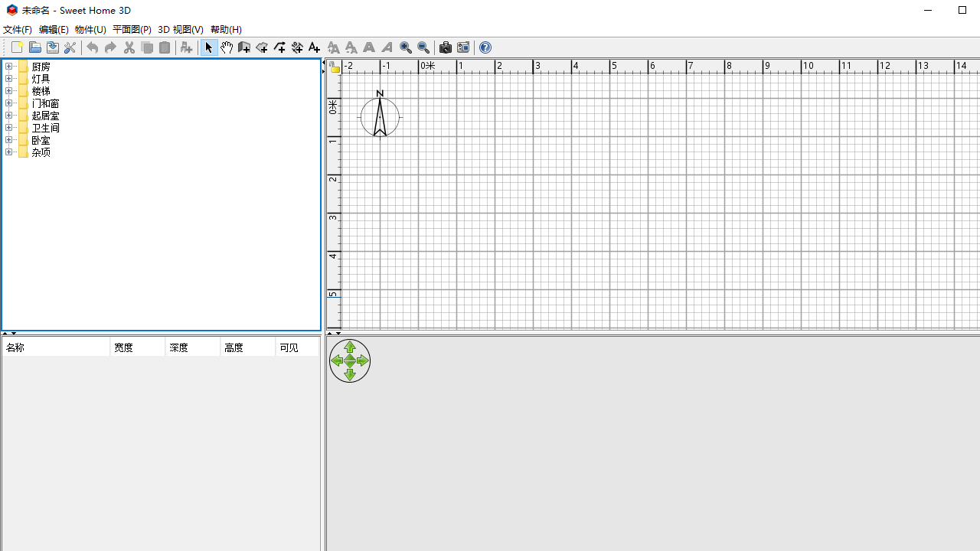The image size is (980, 551).
Task: Click the compass rose on the plan
Action: tap(380, 117)
